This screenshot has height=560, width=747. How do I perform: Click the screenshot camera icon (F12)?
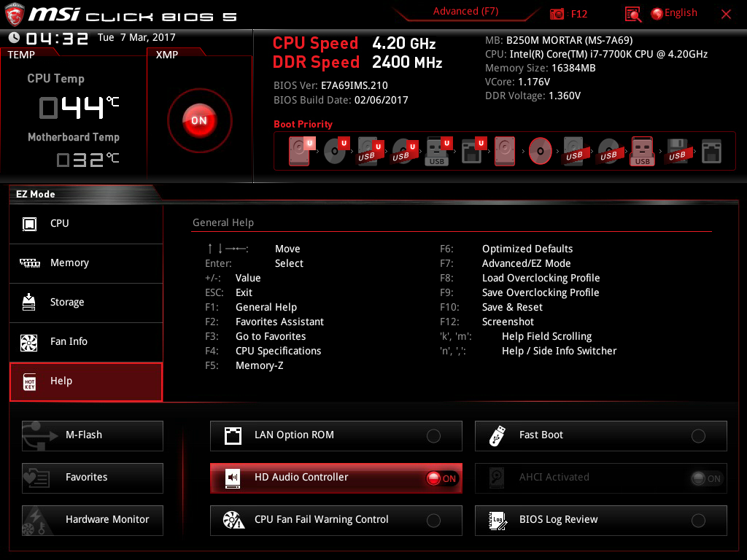click(557, 14)
